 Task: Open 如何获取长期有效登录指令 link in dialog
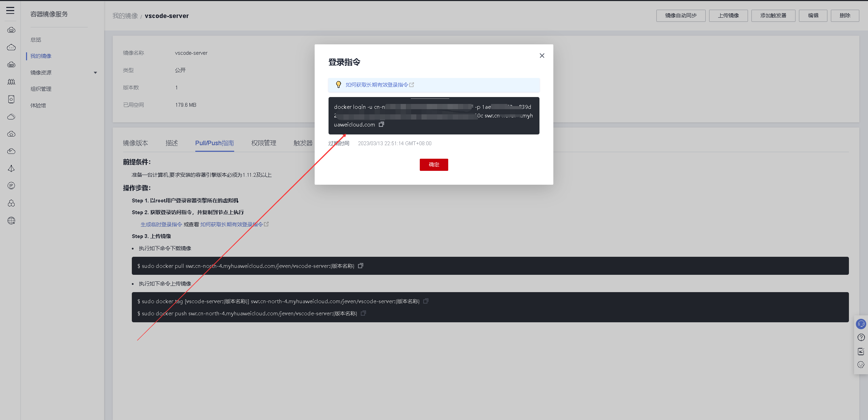point(377,85)
